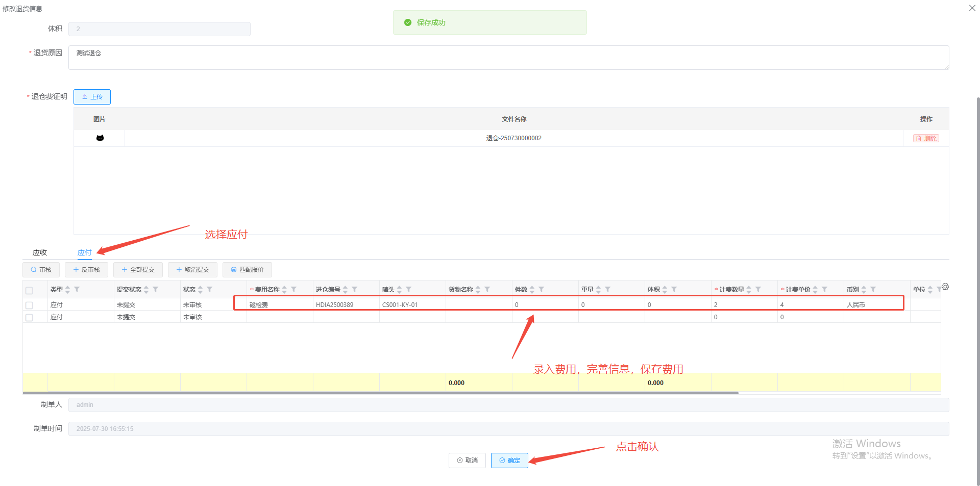Select the second 应付 row checkbox

click(29, 317)
